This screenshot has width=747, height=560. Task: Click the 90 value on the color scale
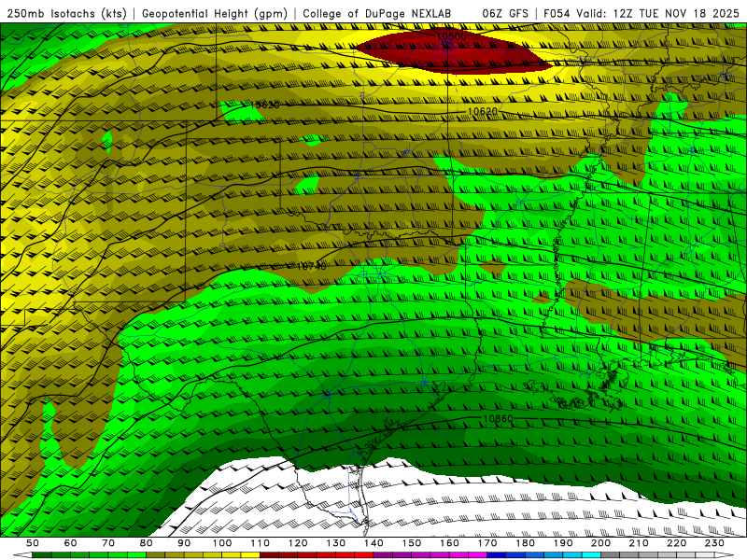coord(184,543)
